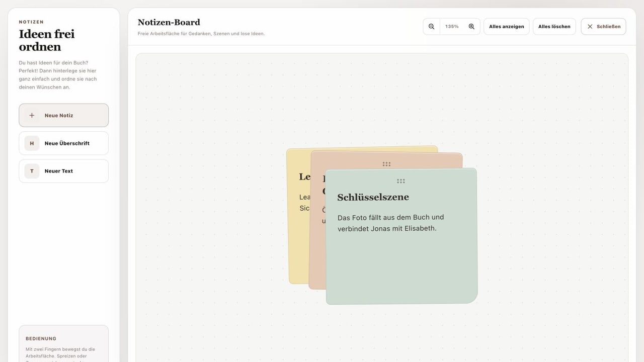644x362 pixels.
Task: Grab the drag handle of Schlüsselszene note
Action: 401,181
